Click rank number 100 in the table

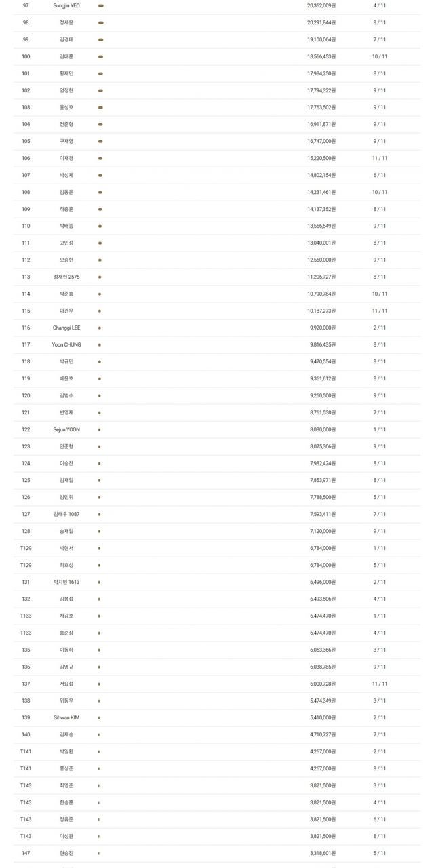[x=26, y=56]
